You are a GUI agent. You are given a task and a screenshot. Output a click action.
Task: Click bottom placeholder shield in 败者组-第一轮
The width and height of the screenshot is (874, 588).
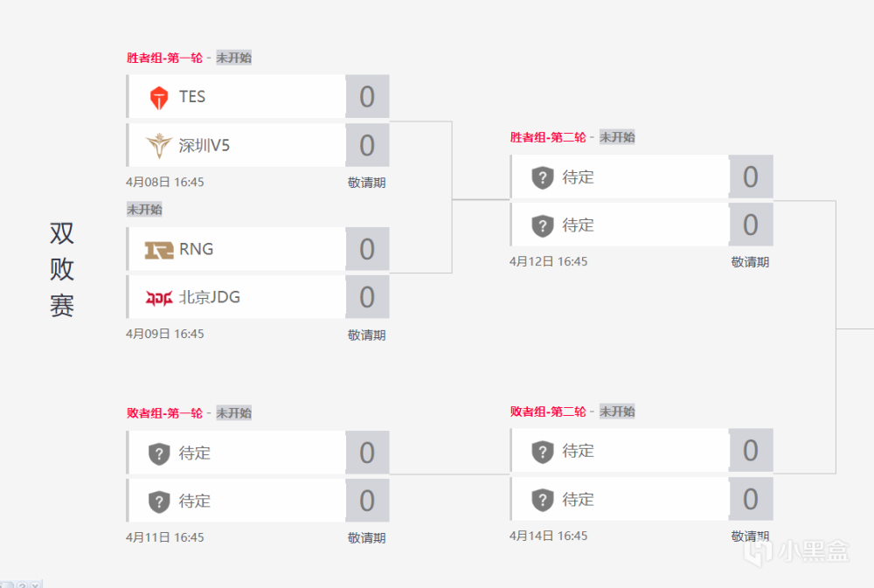pyautogui.click(x=158, y=502)
